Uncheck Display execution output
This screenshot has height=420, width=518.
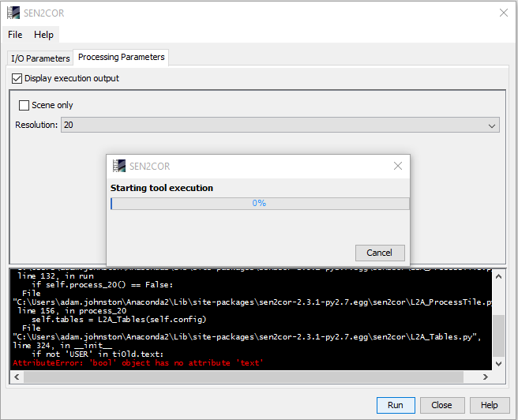[x=17, y=79]
